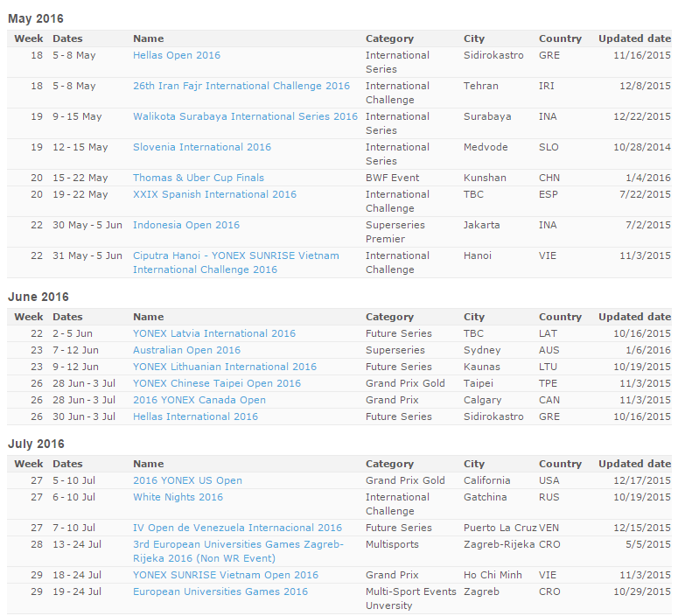Select the 1/6/2016 updated date
The height and width of the screenshot is (616, 678).
pyautogui.click(x=647, y=350)
